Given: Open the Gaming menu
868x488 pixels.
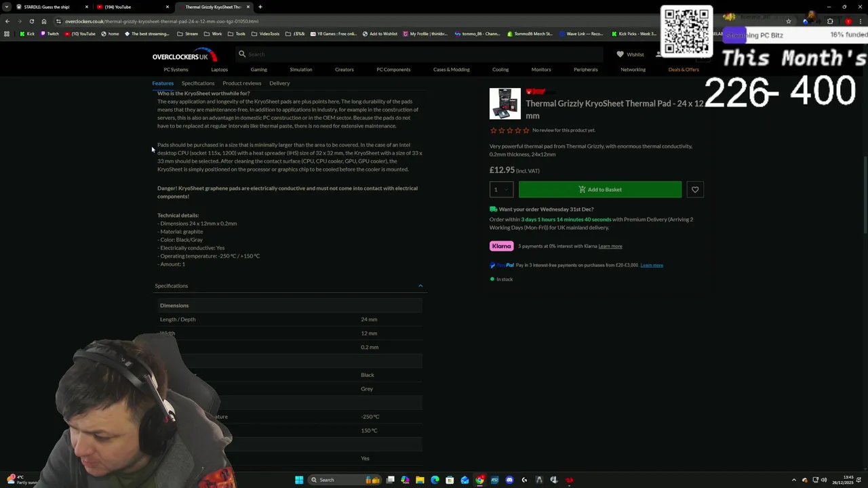Looking at the screenshot, I should [258, 70].
